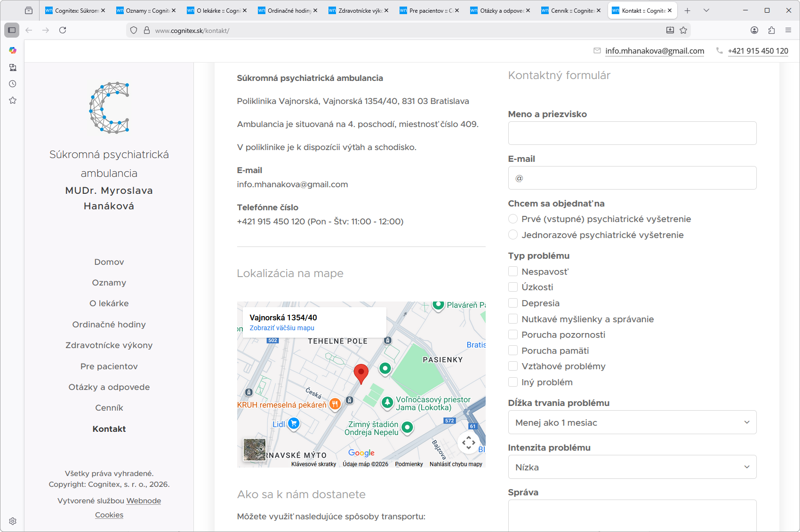Image resolution: width=800 pixels, height=532 pixels.
Task: Open the Zobraziť väčšiu mapu link
Action: tap(282, 328)
